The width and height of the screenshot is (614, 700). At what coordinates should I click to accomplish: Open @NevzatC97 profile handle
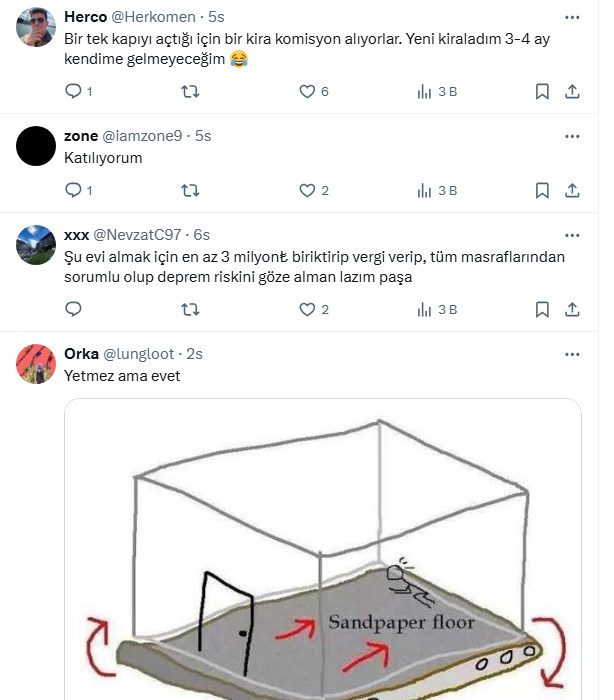(138, 235)
